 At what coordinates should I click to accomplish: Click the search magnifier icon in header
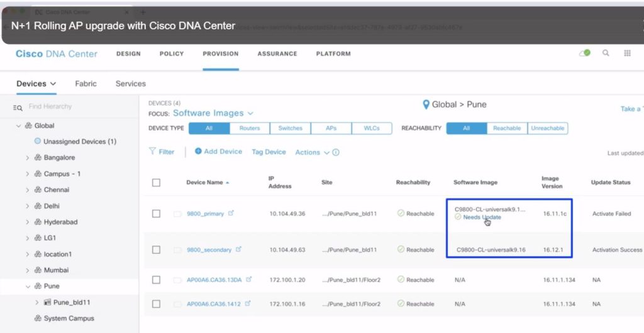[x=606, y=53]
